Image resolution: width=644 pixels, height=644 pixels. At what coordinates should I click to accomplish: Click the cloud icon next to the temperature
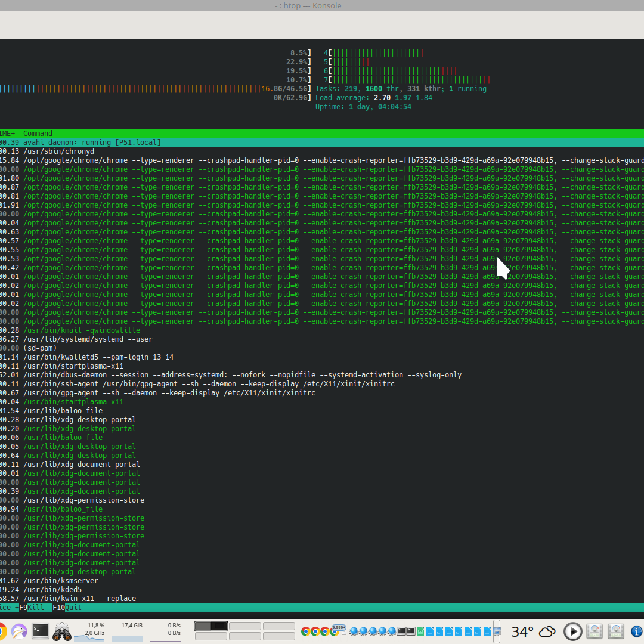[547, 631]
